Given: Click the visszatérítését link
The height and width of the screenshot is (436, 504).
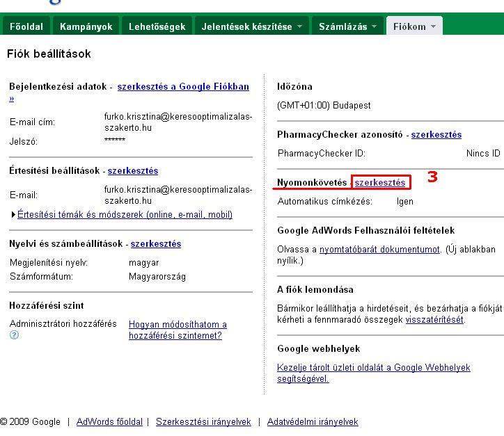Looking at the screenshot, I should (434, 320).
